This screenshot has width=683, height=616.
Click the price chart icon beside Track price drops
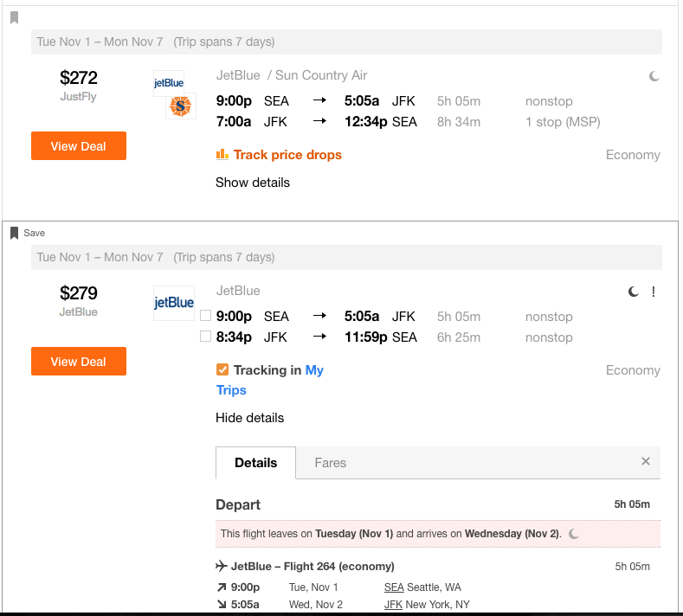point(222,154)
